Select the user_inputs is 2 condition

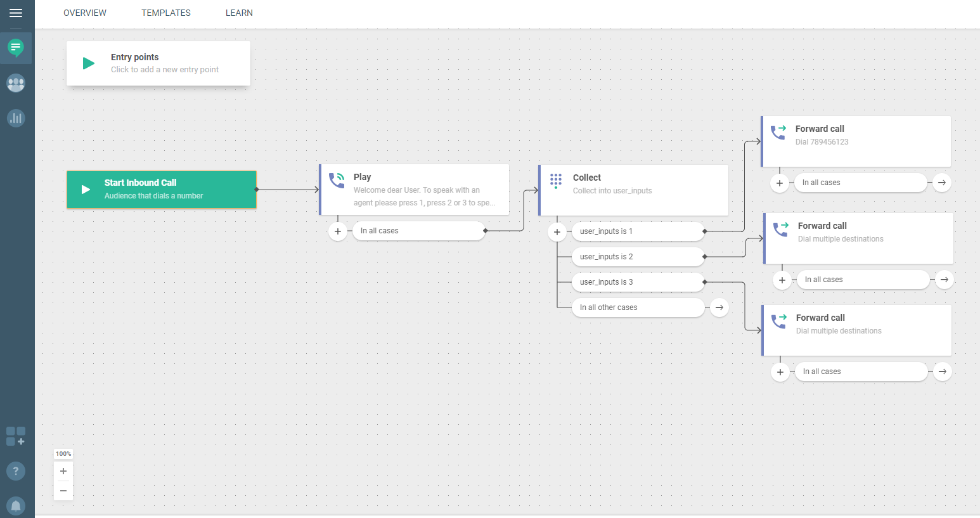[x=637, y=257]
